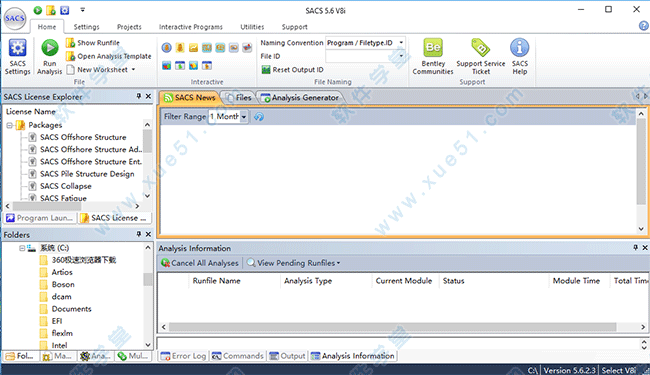
Task: Click the green Run Analysis icon
Action: click(50, 48)
